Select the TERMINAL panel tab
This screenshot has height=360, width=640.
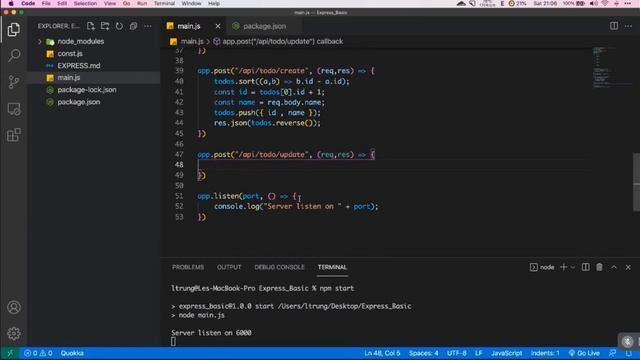click(332, 267)
